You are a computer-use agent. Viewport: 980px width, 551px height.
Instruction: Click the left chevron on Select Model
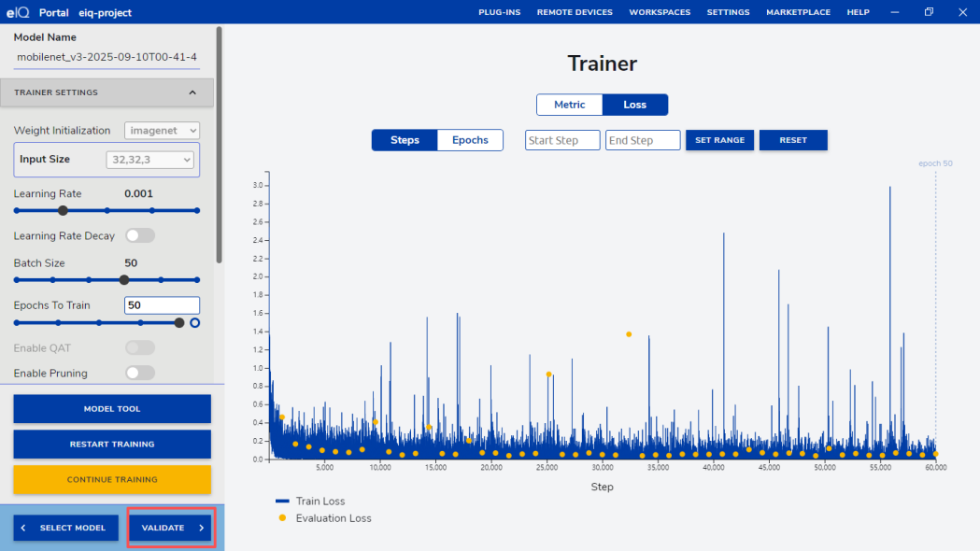pos(23,528)
